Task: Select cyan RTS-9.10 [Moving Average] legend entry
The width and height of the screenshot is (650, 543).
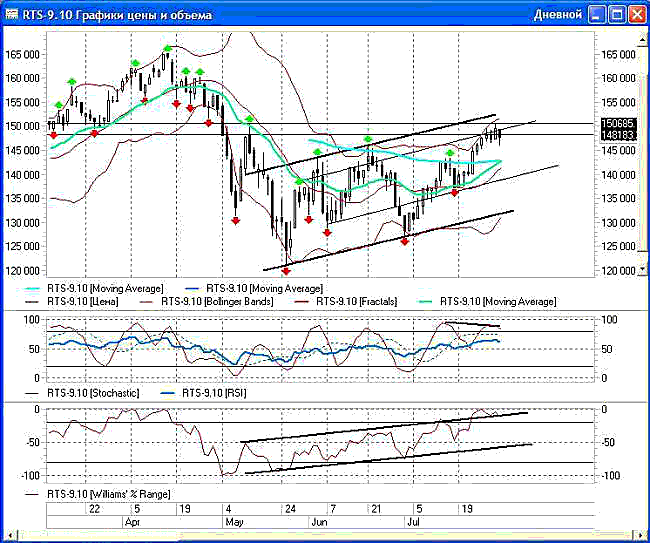Action: pos(95,288)
